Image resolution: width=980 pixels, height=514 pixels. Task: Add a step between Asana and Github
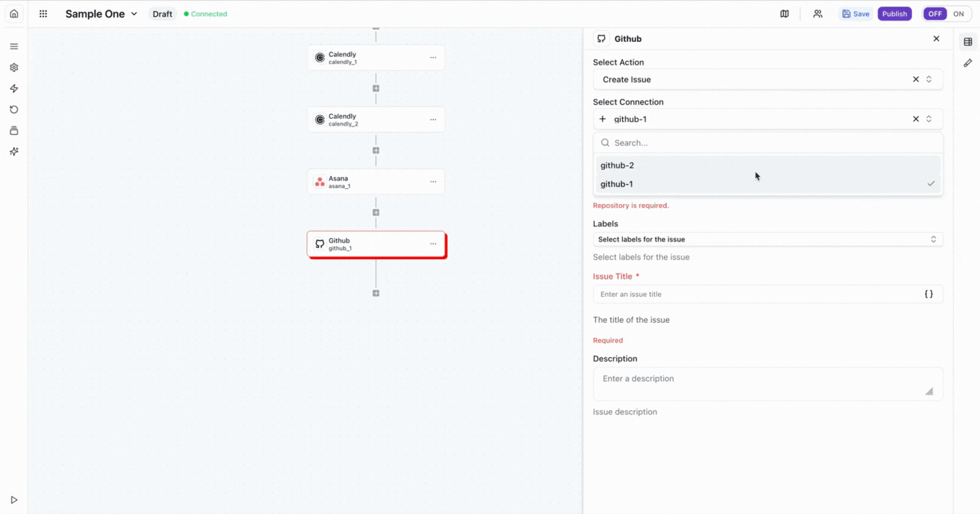(x=376, y=212)
